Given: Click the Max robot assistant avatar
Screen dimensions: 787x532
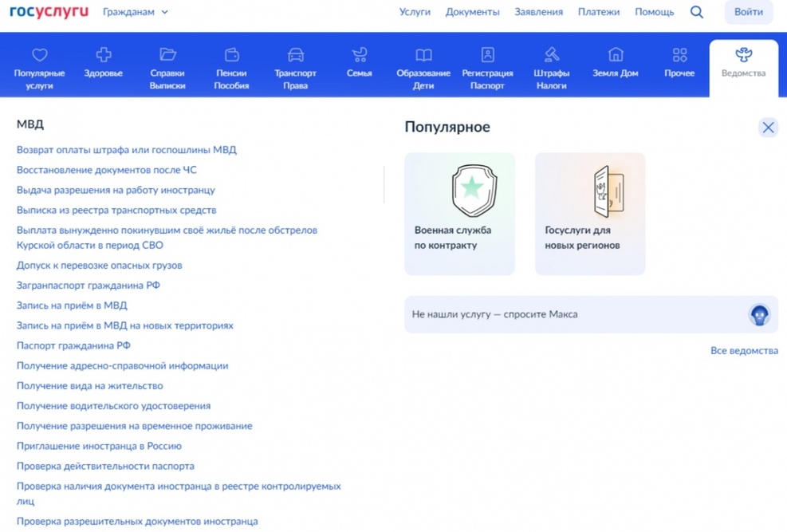Looking at the screenshot, I should (x=759, y=314).
